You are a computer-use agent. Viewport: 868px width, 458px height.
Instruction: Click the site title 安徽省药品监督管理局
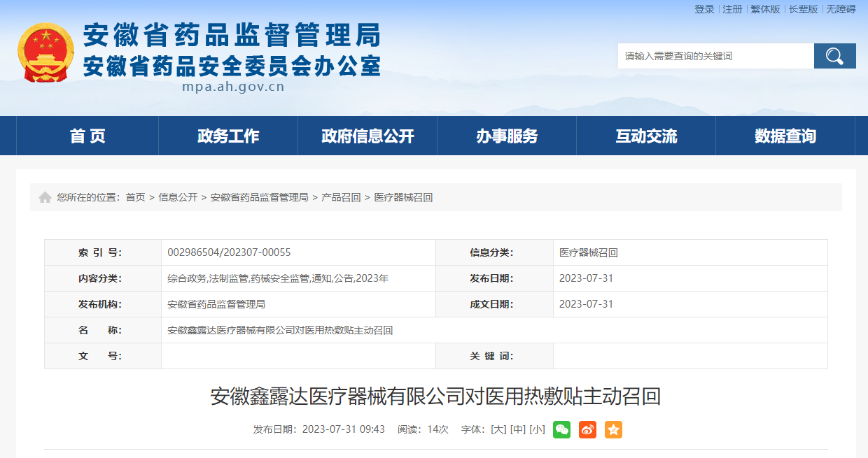232,36
